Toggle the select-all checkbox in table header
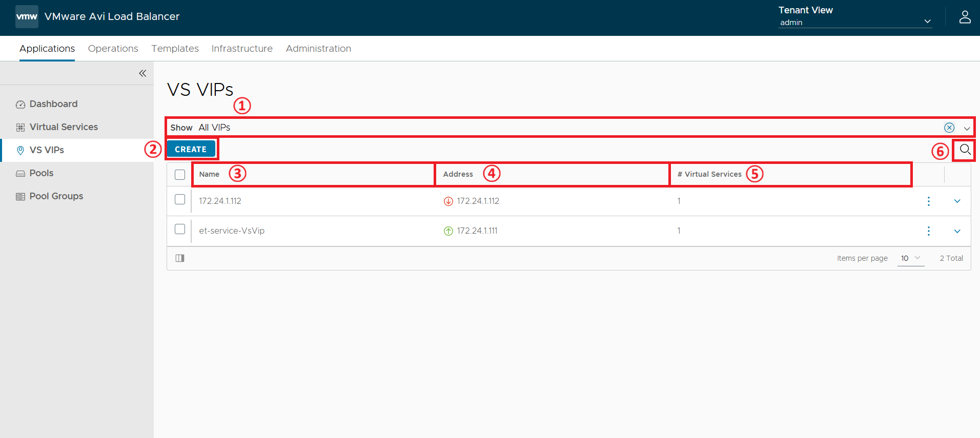Viewport: 980px width, 438px height. [180, 175]
